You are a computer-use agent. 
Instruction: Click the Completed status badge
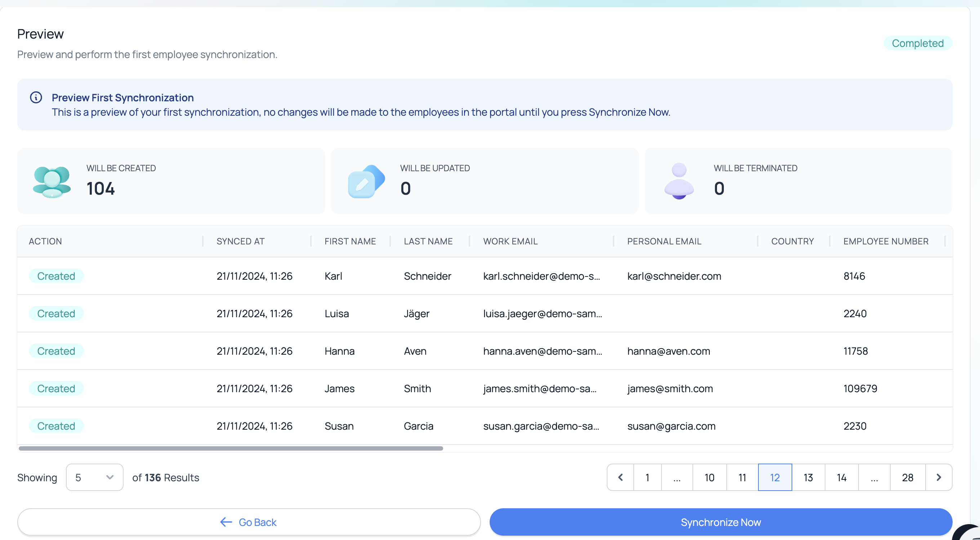(917, 43)
